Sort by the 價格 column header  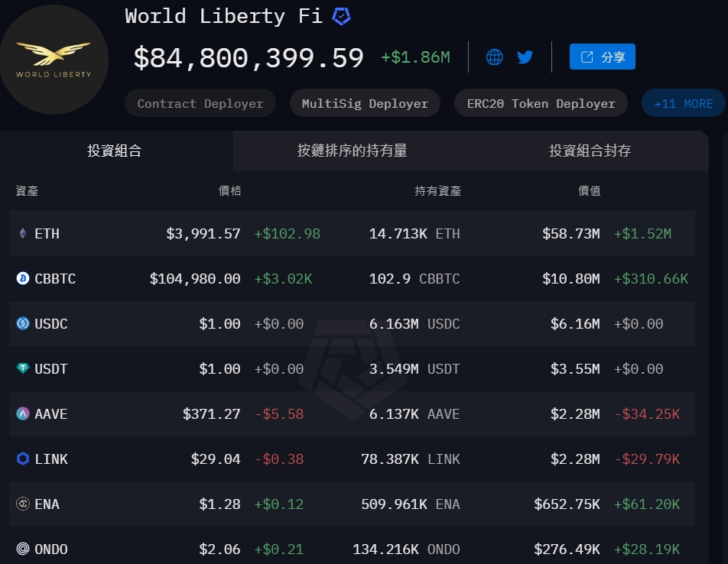[230, 190]
